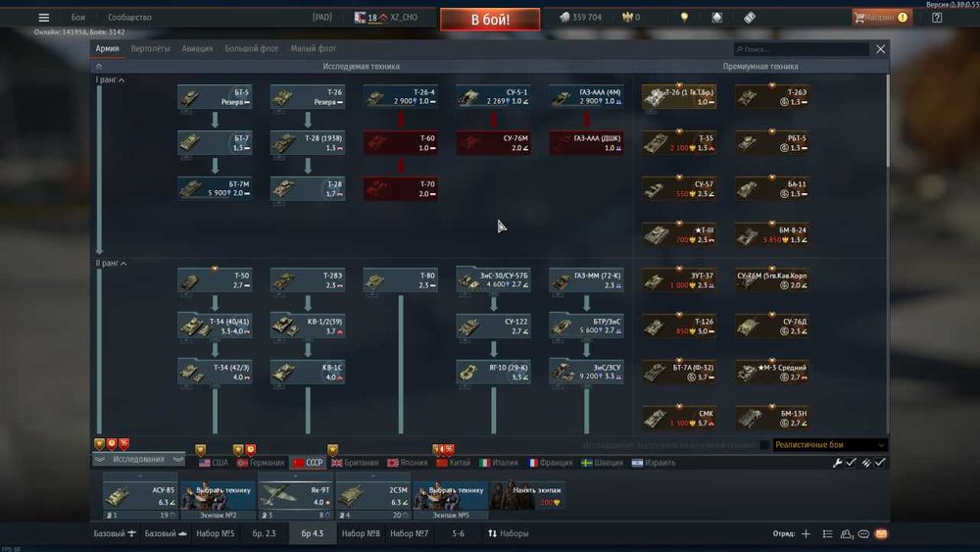980x552 pixels.
Task: Select the premium СМК tank
Action: click(679, 419)
